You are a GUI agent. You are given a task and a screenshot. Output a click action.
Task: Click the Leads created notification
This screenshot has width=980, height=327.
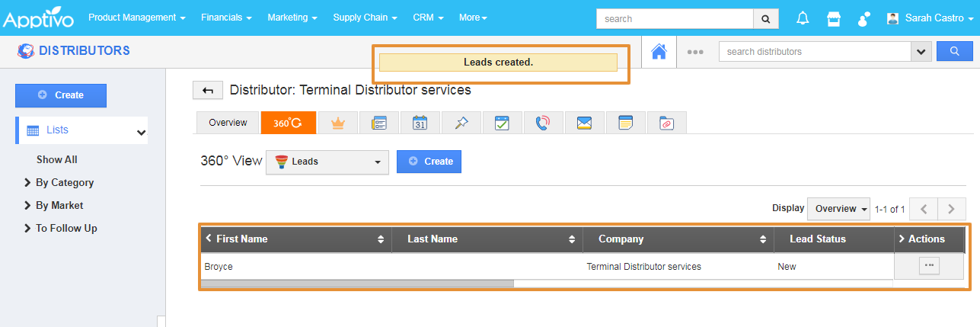click(x=498, y=63)
